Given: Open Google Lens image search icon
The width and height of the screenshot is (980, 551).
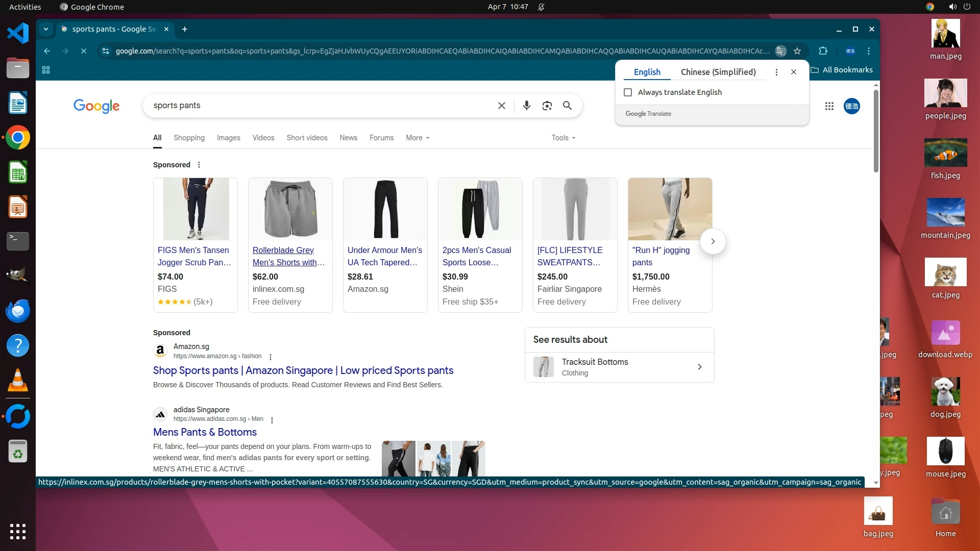Looking at the screenshot, I should click(547, 106).
